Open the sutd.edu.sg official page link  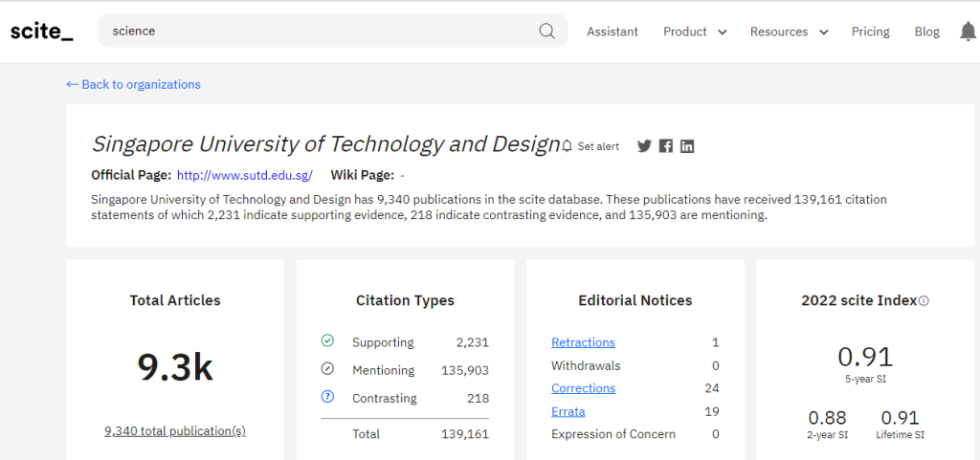click(x=245, y=175)
